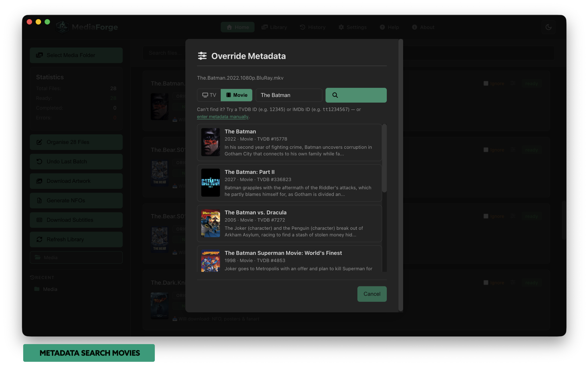Toggle dark mode with the moon icon
Screen dimensions: 588x368
548,27
